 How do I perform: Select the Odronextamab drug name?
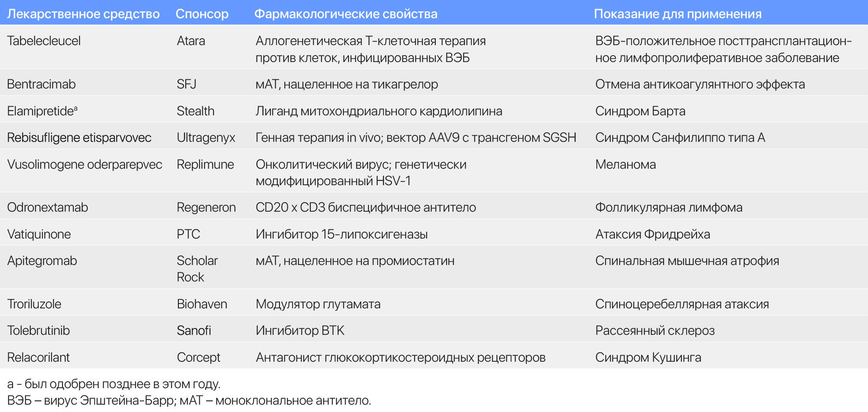(x=47, y=207)
